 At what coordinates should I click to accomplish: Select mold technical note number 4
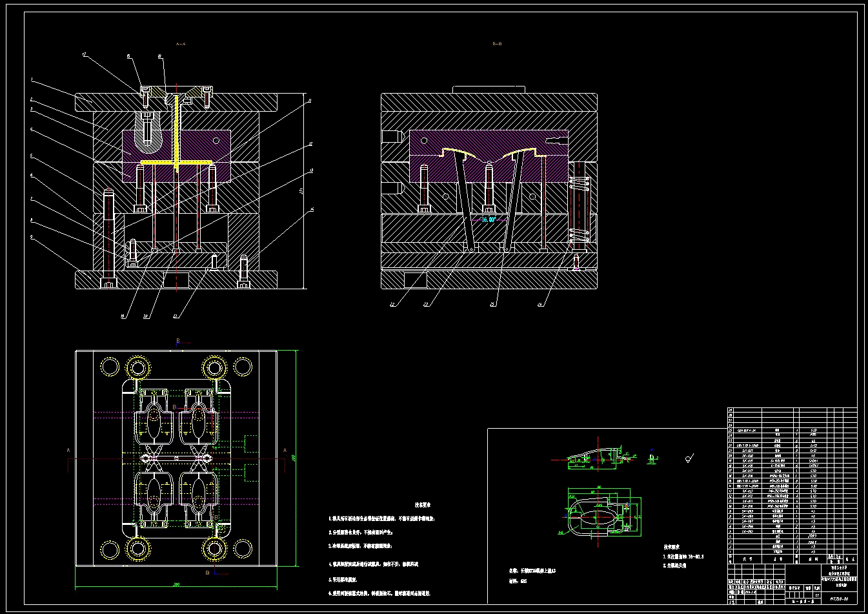point(374,564)
